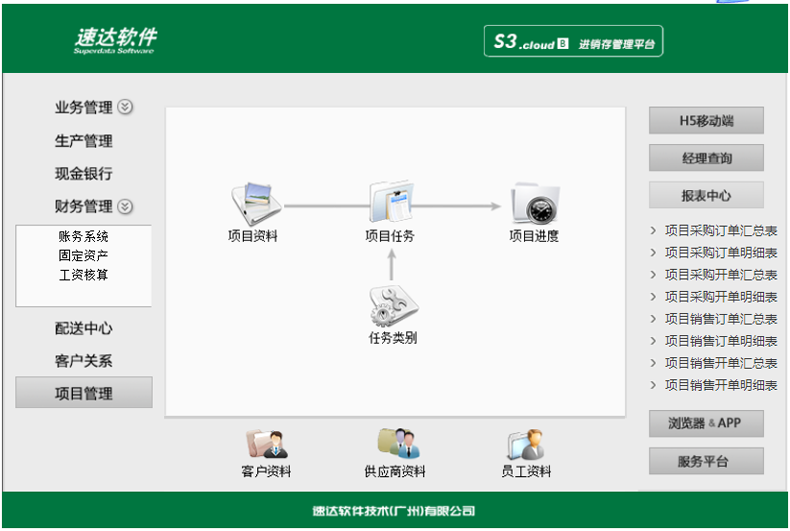The height and width of the screenshot is (531, 790).
Task: Open 项目销售订单汇总表 report
Action: (721, 319)
